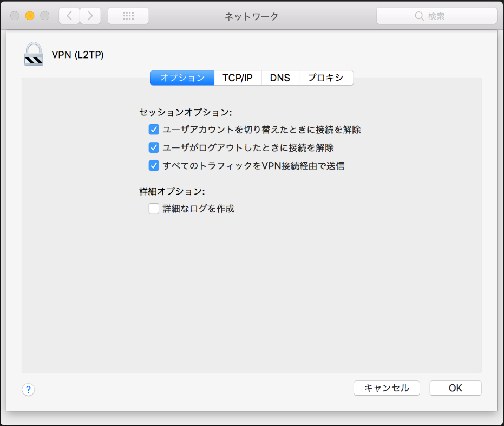This screenshot has height=426, width=504.
Task: Switch to the プロキシ tab
Action: point(325,78)
